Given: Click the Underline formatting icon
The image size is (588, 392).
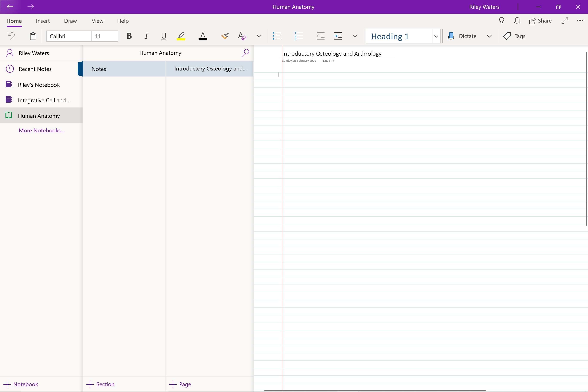Looking at the screenshot, I should (164, 36).
